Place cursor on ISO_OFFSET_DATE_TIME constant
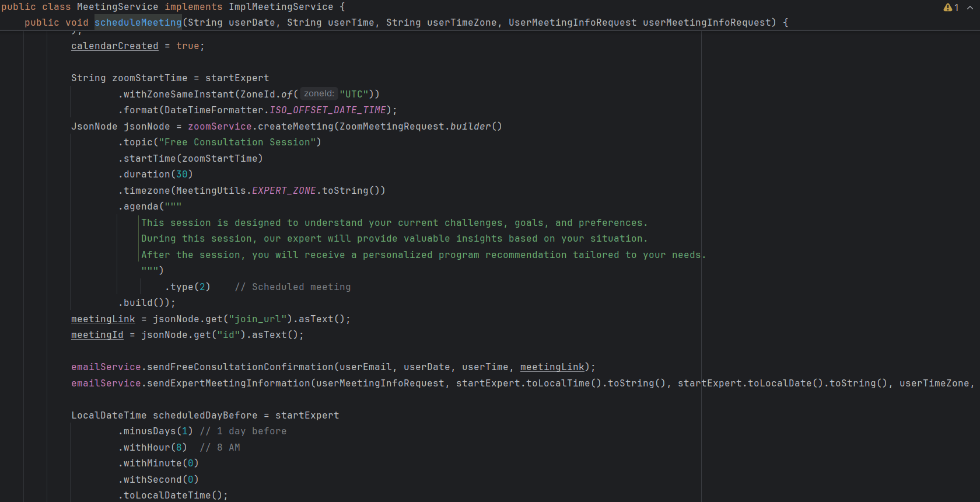The height and width of the screenshot is (502, 980). pos(327,110)
